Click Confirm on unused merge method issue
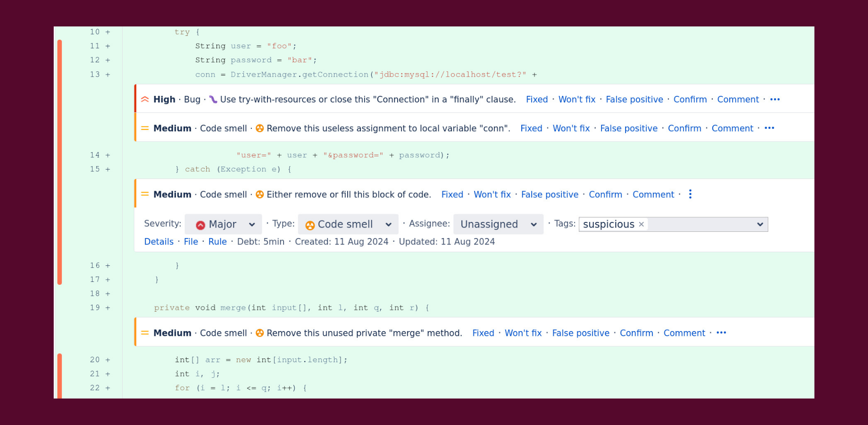The image size is (868, 425). [636, 333]
